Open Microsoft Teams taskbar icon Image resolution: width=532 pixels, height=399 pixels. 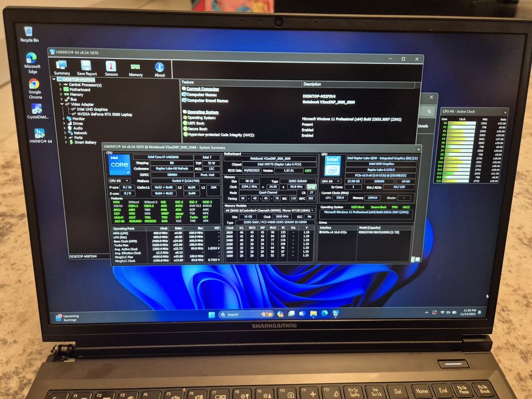(x=302, y=313)
